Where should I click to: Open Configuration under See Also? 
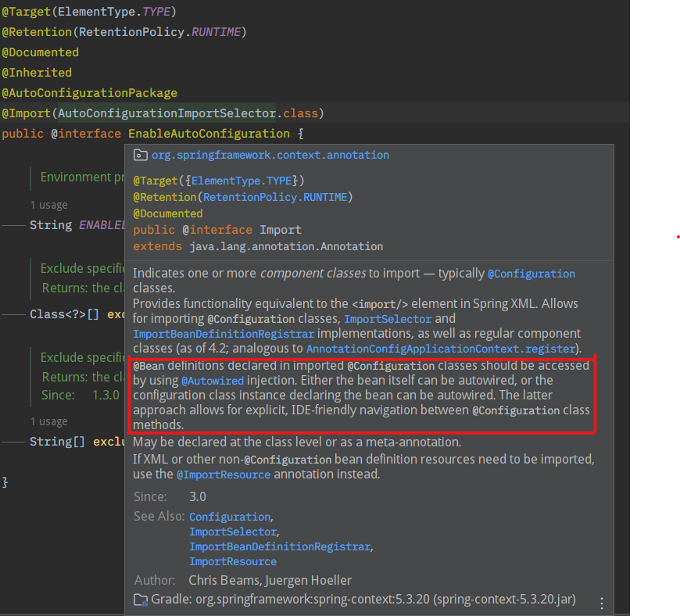(229, 517)
